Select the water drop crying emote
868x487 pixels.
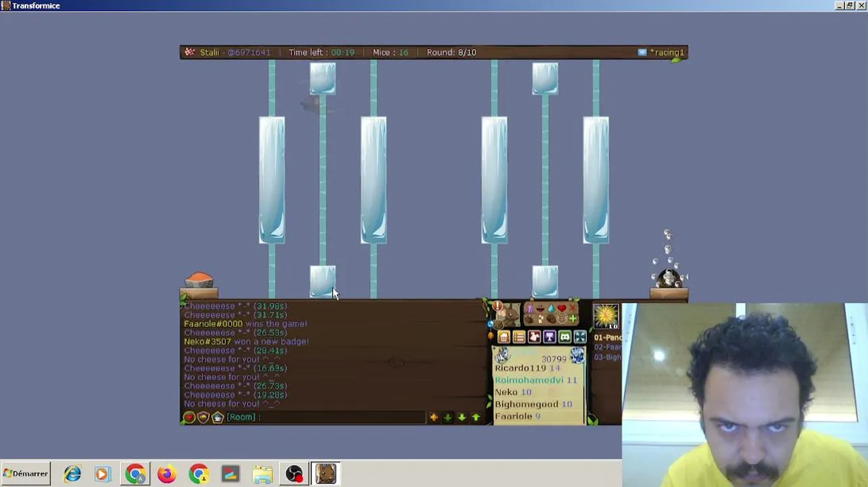[551, 308]
